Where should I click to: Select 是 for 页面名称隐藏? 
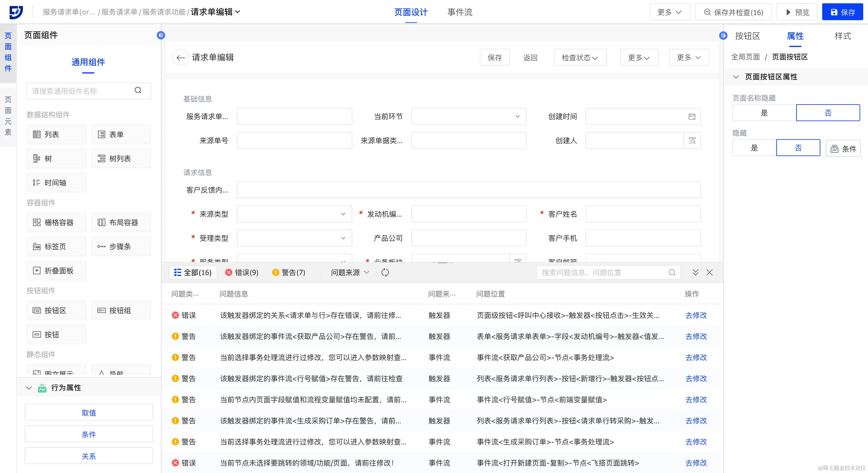[x=764, y=113]
